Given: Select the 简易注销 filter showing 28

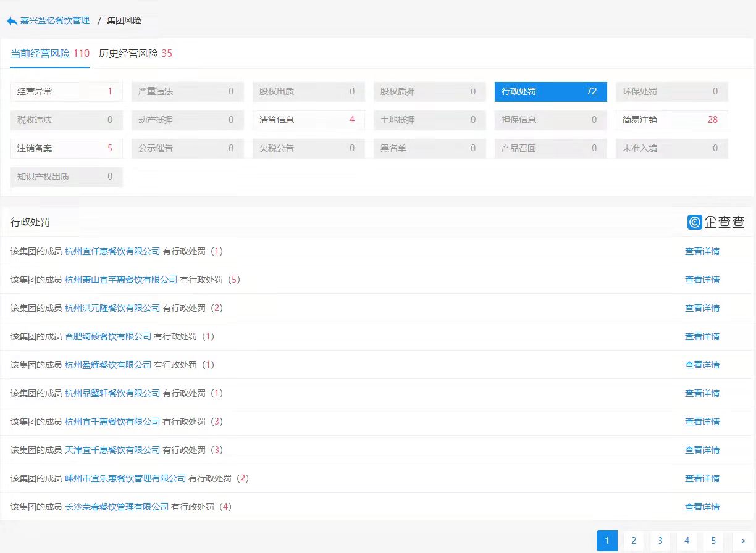Looking at the screenshot, I should pos(672,120).
